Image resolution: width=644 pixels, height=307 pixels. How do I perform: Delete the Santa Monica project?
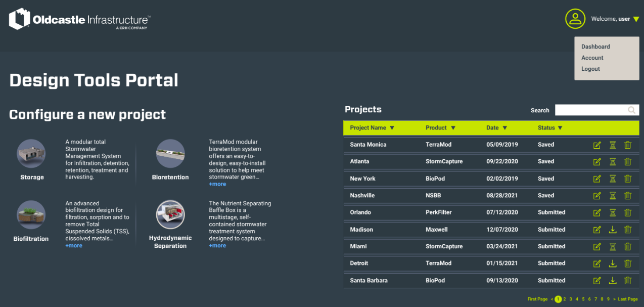click(x=628, y=145)
